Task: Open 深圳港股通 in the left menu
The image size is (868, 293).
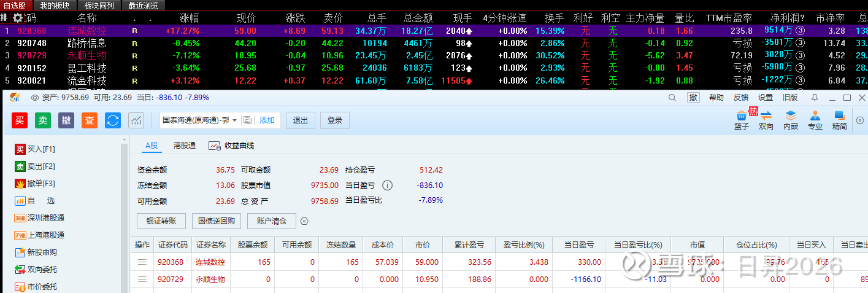Action: [39, 218]
